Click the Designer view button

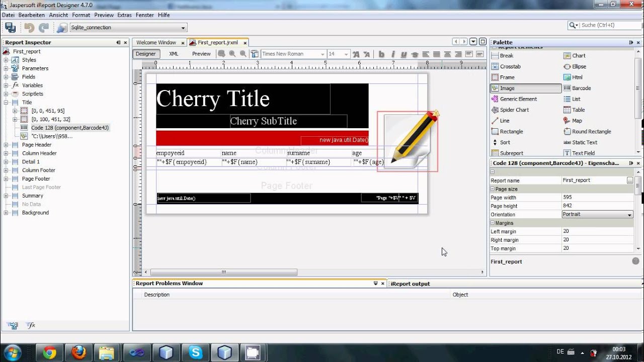[x=146, y=54]
